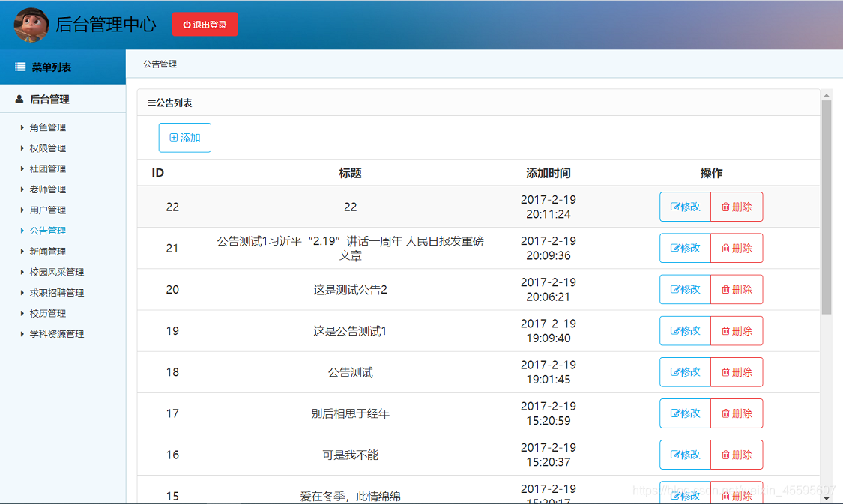Viewport: 843px width, 504px height.
Task: Click the ID column header
Action: coord(157,173)
